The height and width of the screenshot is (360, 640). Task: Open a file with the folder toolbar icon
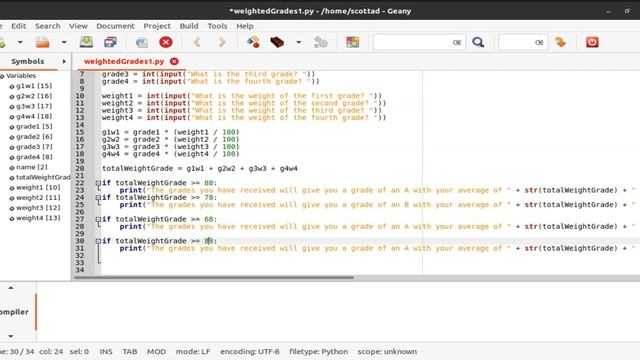(x=42, y=42)
